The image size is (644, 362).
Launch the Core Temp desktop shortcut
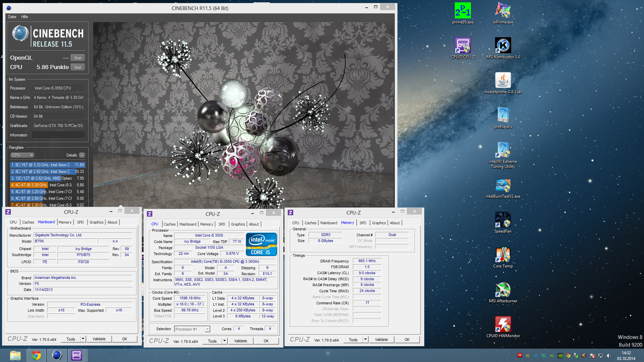click(503, 257)
